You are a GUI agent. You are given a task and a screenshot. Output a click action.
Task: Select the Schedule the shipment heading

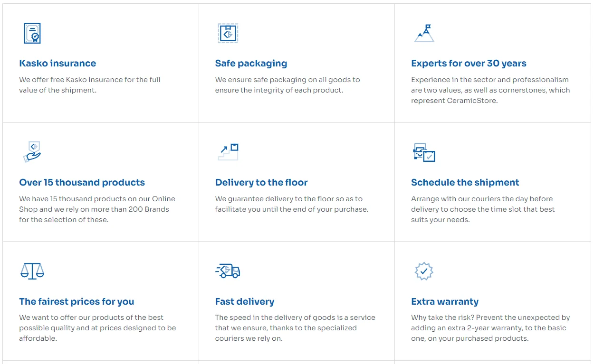(465, 183)
